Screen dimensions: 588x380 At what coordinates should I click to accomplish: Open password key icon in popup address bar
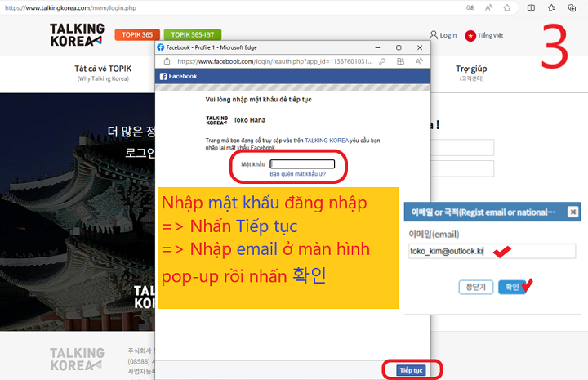pyautogui.click(x=382, y=61)
